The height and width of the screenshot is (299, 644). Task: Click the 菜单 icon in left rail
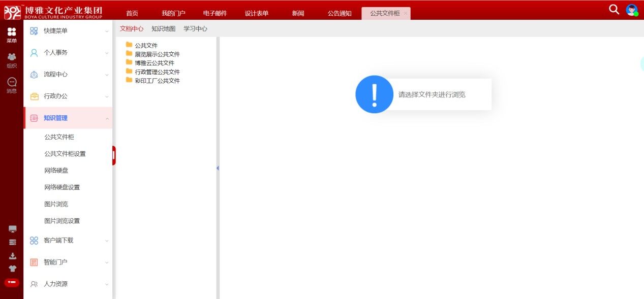(x=12, y=35)
